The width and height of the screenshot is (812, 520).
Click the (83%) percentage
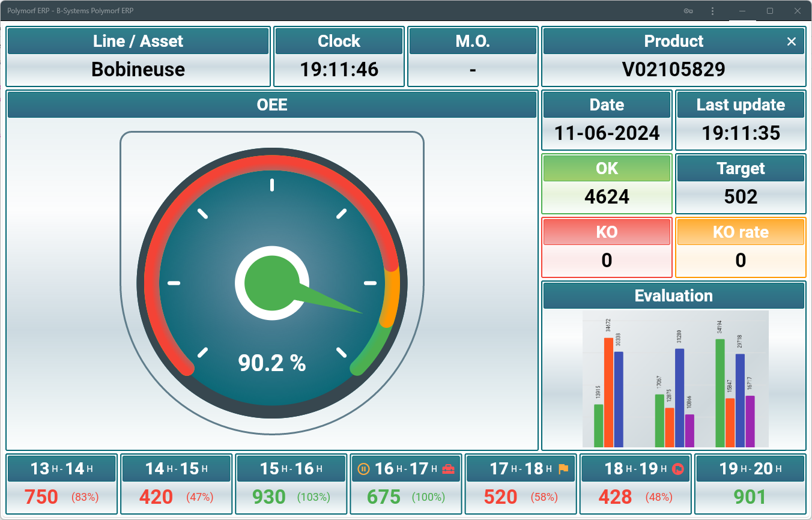tap(85, 497)
